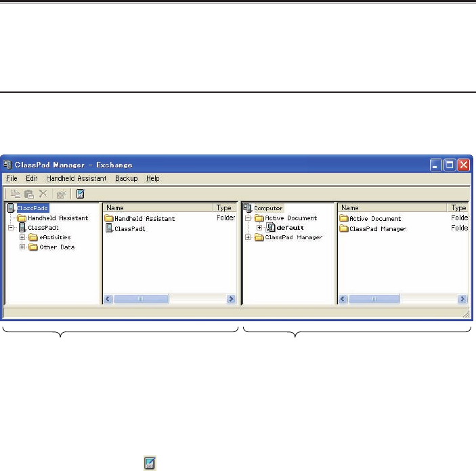The width and height of the screenshot is (476, 471).
Task: Select ClassPads root device icon in tree
Action: [x=11, y=208]
